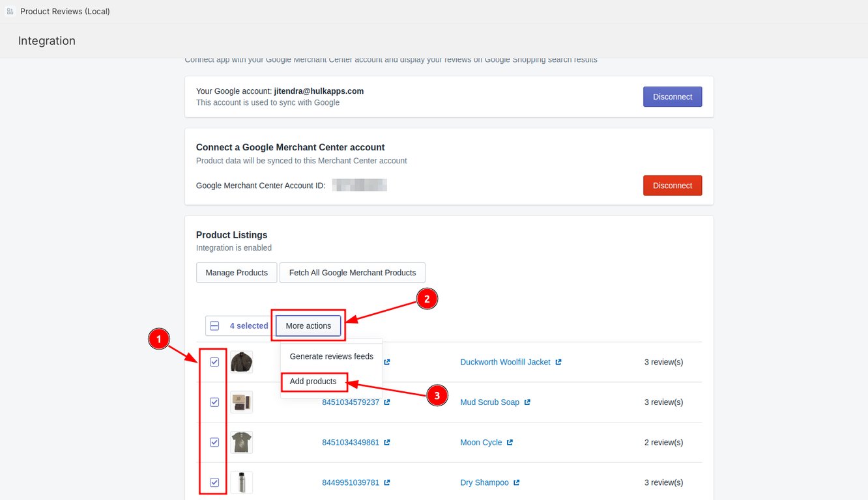Click the Manage Products button

(237, 273)
